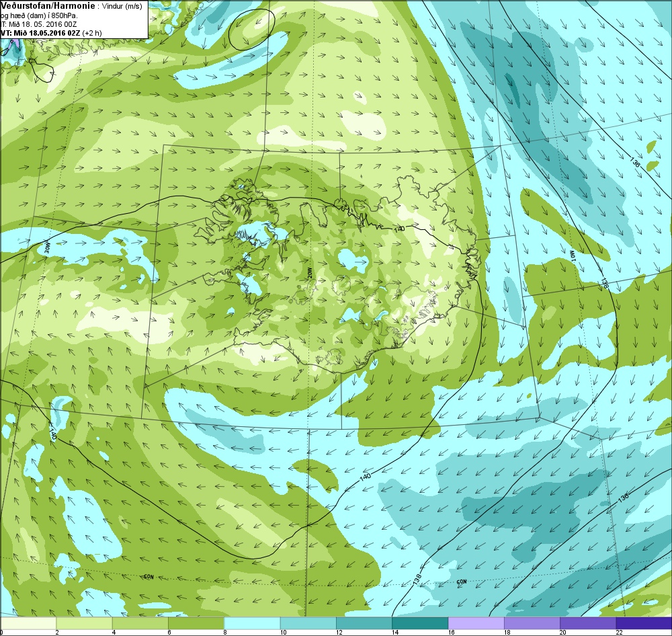Click the legend tick value '8'

224,632
